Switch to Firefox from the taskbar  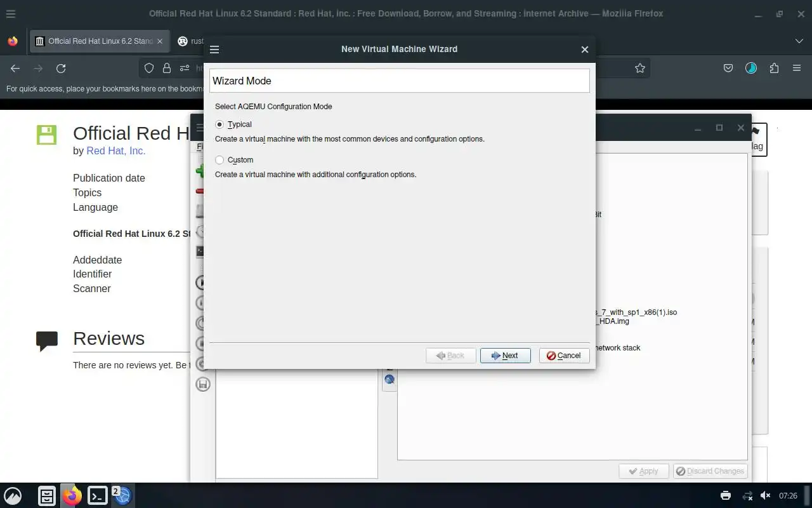pos(72,495)
